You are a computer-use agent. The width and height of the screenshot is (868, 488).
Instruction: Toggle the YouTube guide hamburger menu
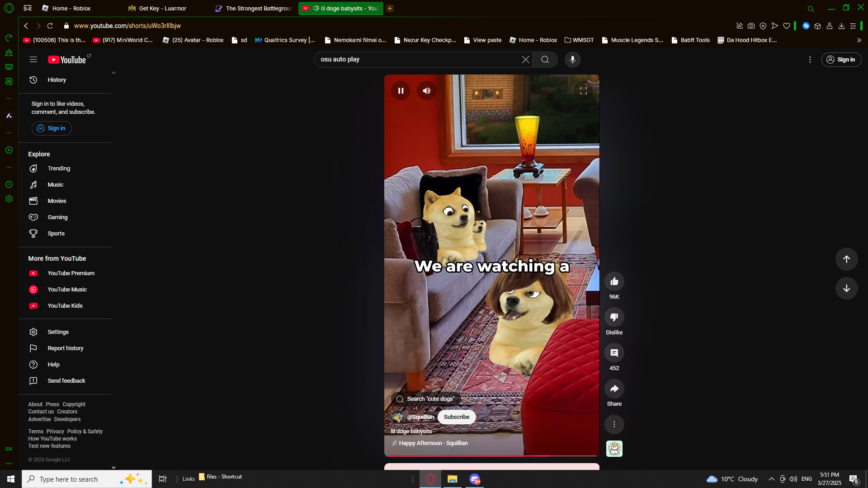(x=33, y=60)
